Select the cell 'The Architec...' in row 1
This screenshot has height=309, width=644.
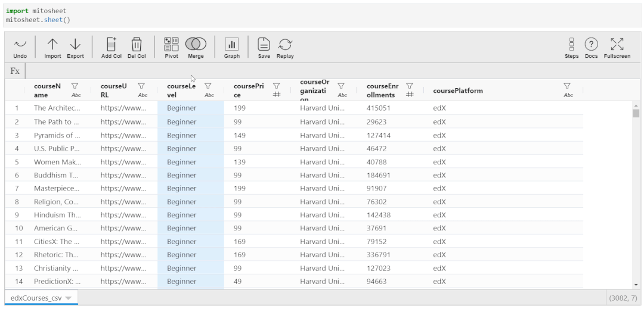coord(57,108)
